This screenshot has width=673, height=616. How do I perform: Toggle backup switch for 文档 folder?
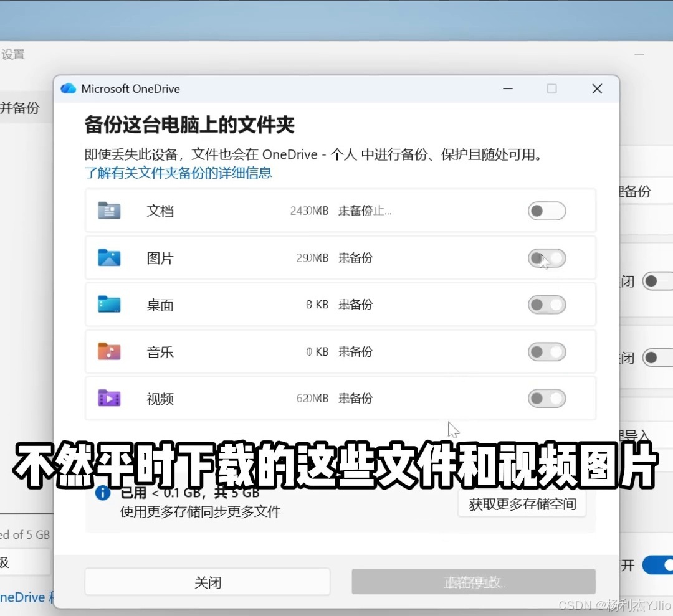tap(547, 211)
